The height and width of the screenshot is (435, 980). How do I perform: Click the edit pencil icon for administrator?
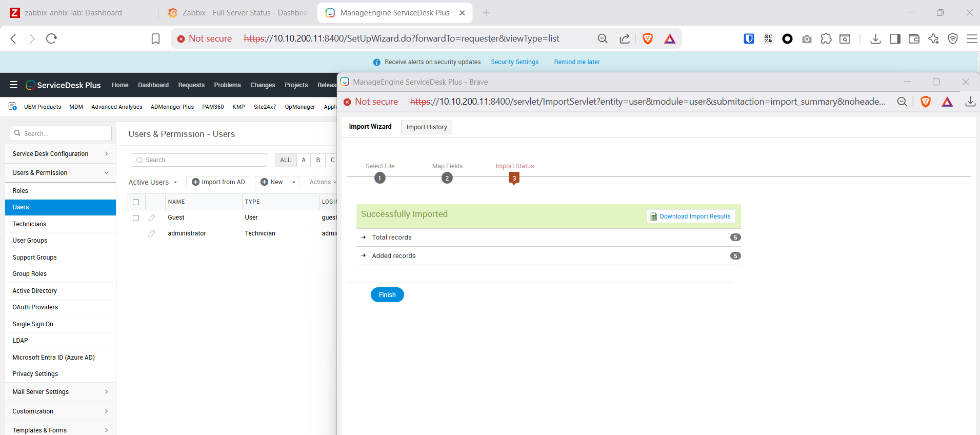click(x=152, y=233)
